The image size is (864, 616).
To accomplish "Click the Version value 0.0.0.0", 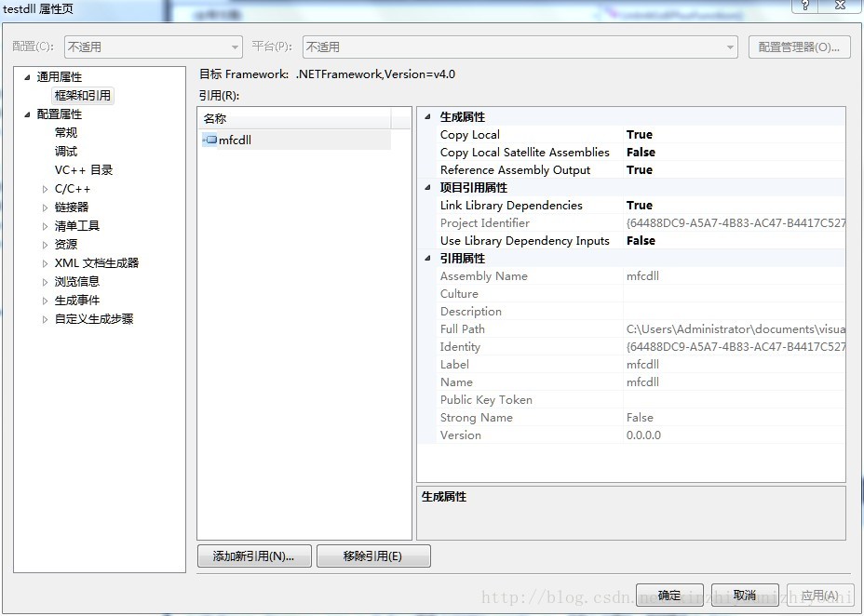I will (x=643, y=435).
